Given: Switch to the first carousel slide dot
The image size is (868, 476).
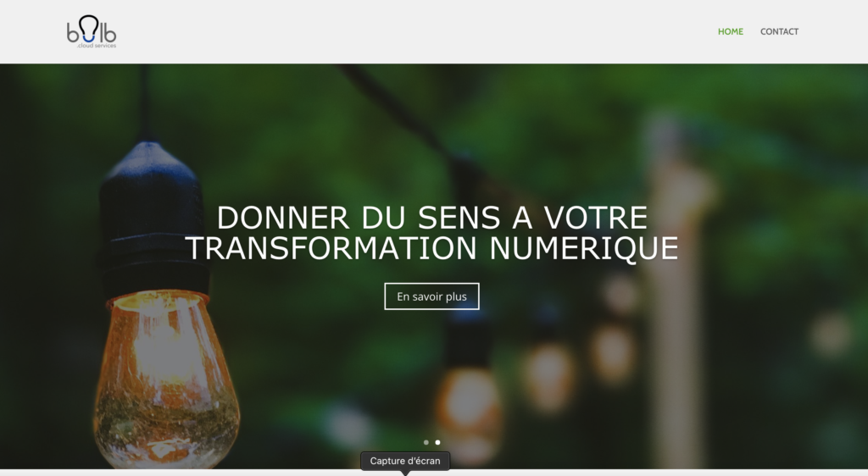Looking at the screenshot, I should point(426,442).
